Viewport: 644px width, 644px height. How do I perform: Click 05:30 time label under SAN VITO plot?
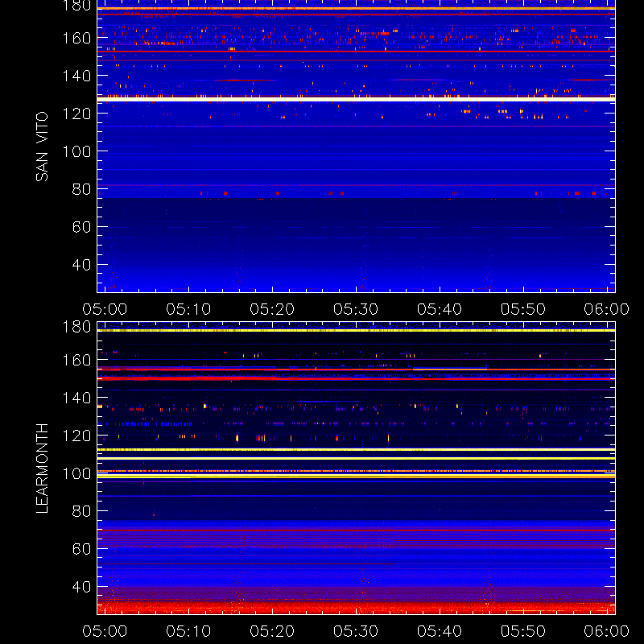(x=356, y=309)
